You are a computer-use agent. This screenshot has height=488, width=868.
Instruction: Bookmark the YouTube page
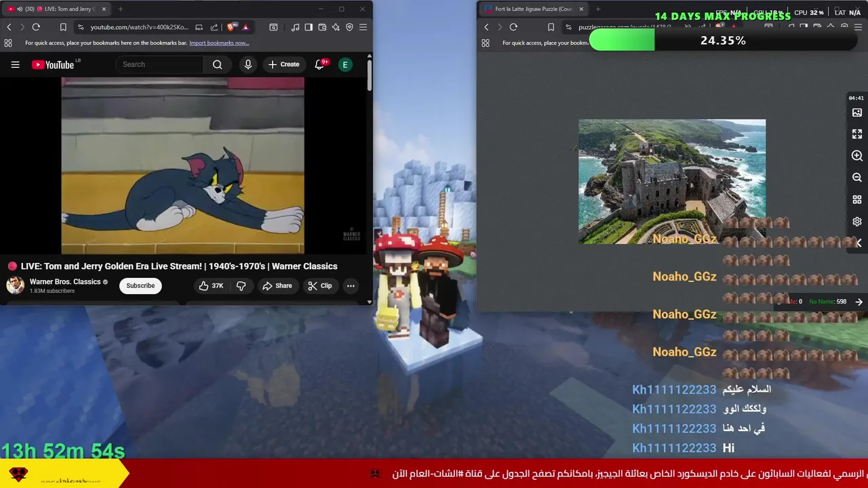[x=63, y=27]
